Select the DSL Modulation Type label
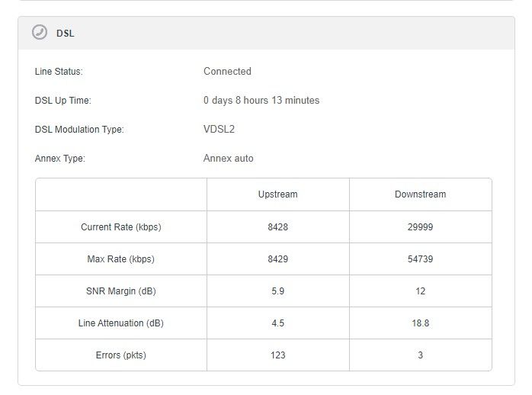532x395 pixels. point(79,130)
